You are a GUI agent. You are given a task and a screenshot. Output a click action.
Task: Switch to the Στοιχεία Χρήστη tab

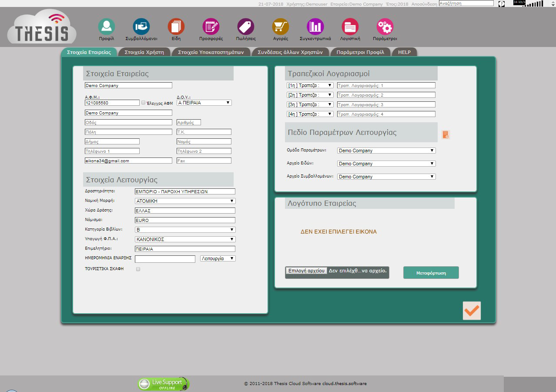tap(144, 52)
